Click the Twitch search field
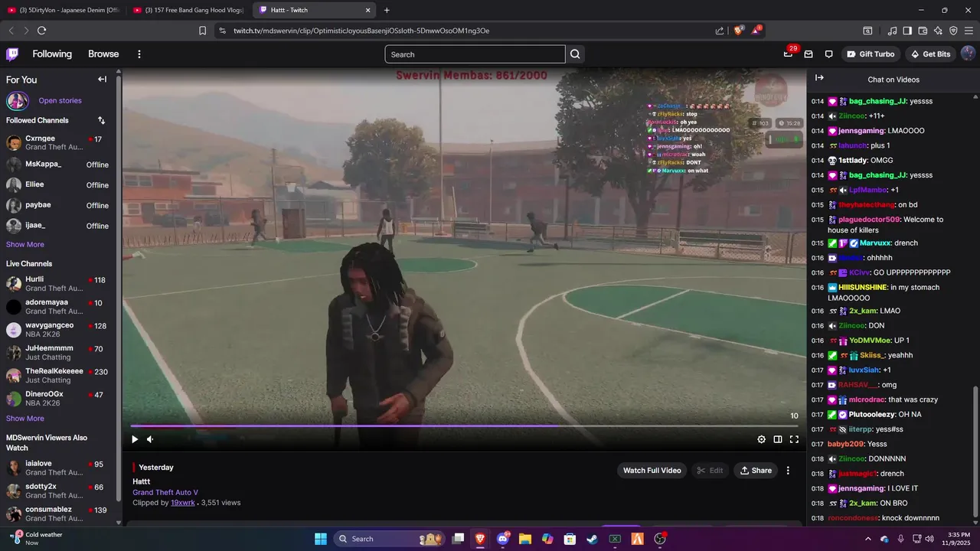The width and height of the screenshot is (980, 551). pos(475,54)
